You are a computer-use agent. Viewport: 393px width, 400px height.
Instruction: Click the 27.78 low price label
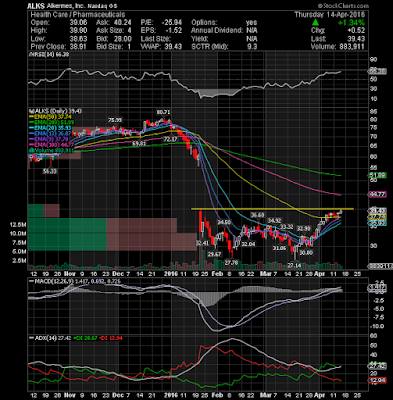click(x=231, y=263)
